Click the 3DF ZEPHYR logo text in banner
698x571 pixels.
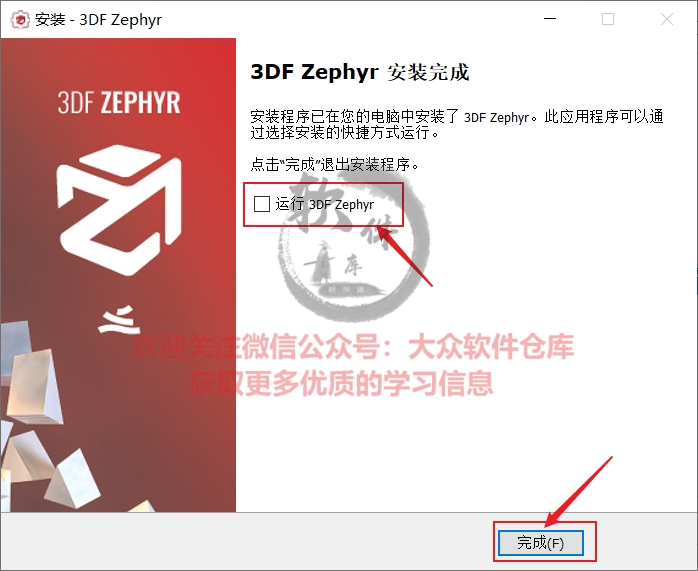[x=119, y=103]
